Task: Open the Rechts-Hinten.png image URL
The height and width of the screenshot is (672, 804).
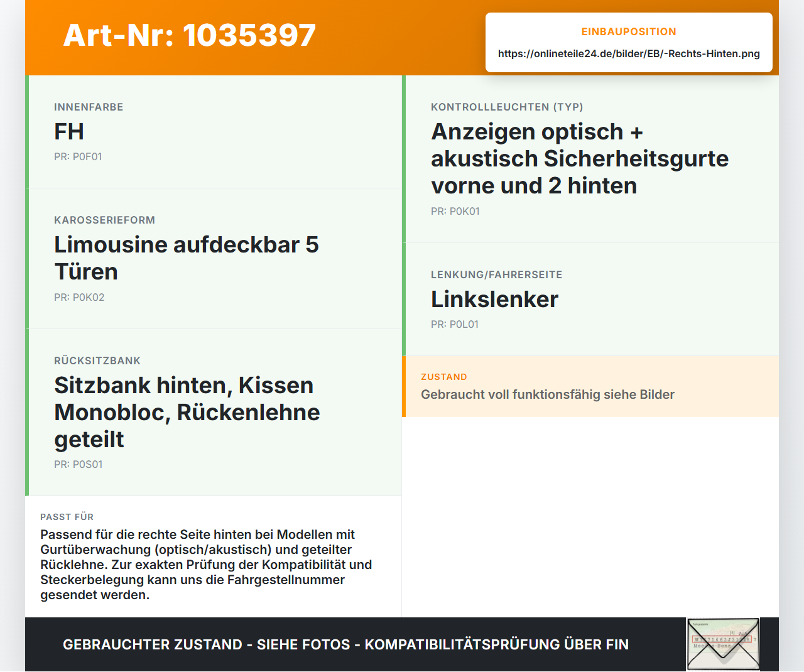Action: click(x=629, y=53)
